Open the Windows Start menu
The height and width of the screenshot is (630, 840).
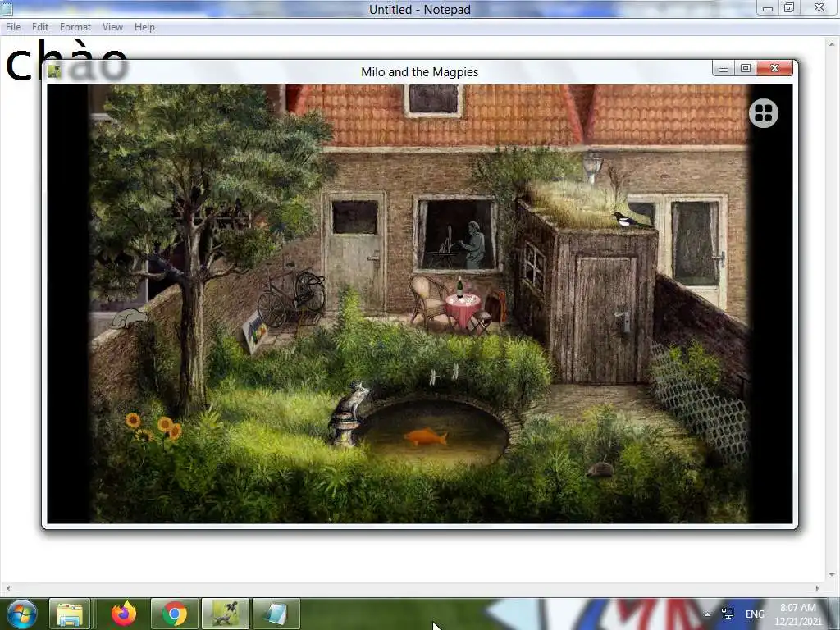click(21, 614)
